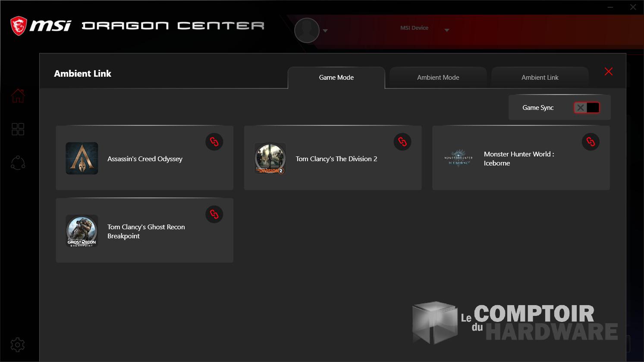Click the user profile avatar
The height and width of the screenshot is (362, 644).
coord(307,31)
